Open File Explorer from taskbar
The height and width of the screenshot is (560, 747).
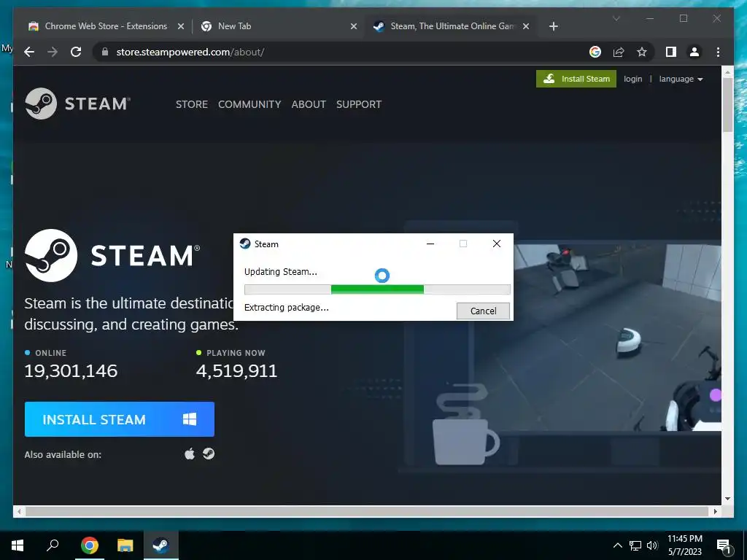point(125,545)
